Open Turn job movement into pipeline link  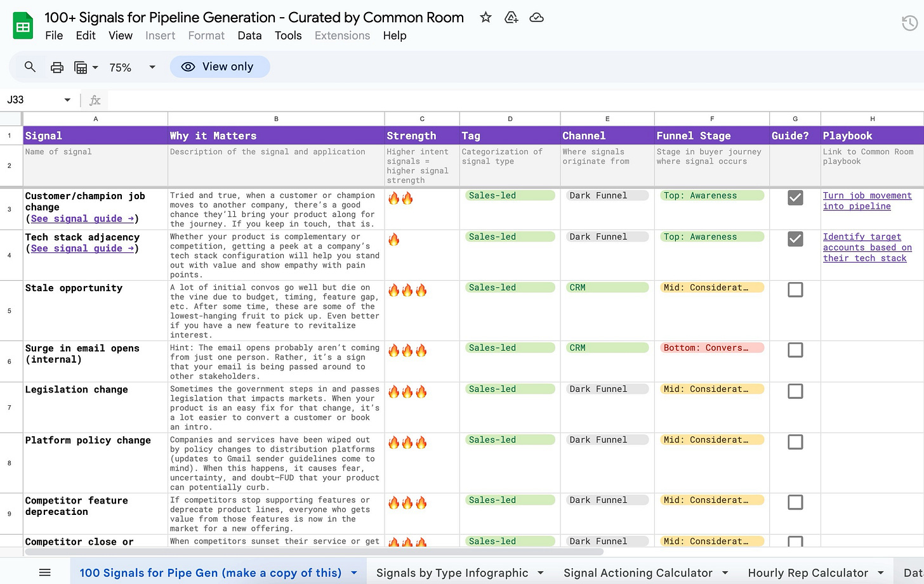pyautogui.click(x=867, y=201)
